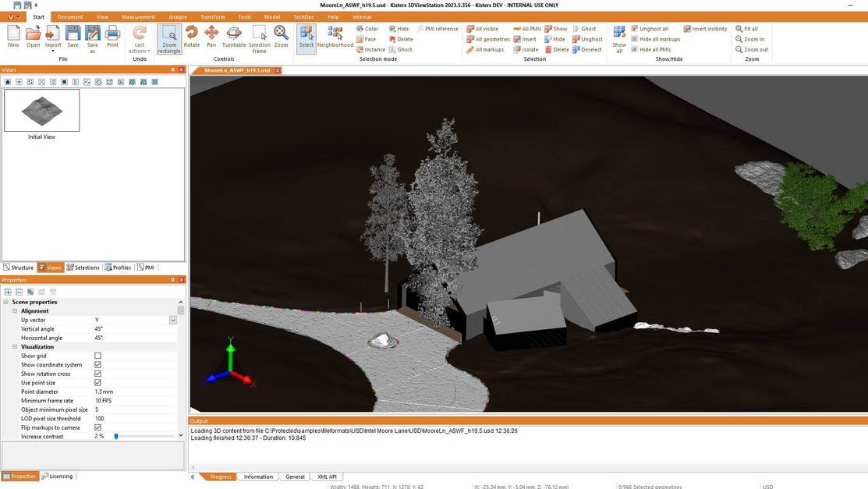Click the New file icon
Viewport: 868px width, 489px height.
coord(13,37)
